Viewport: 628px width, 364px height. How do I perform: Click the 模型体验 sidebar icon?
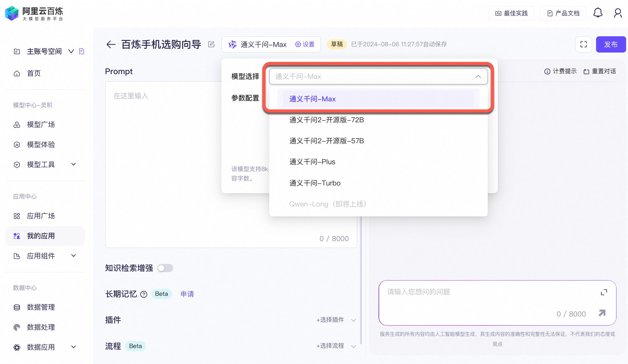tap(17, 145)
